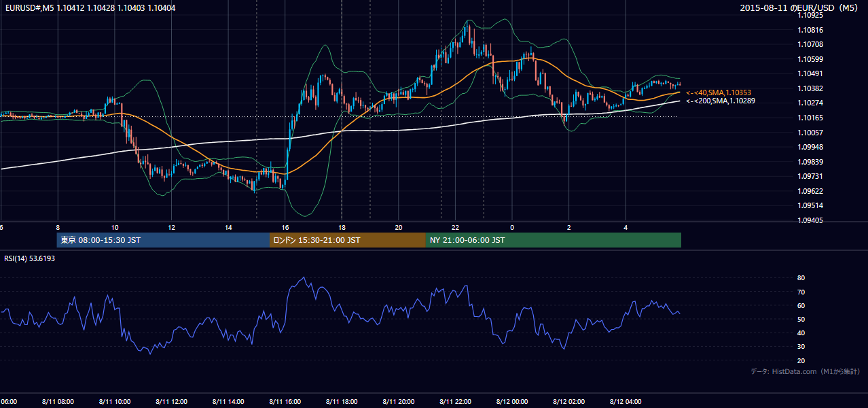Click hour tick 22 under price chart
Screen dimensions: 868x408
[455, 227]
